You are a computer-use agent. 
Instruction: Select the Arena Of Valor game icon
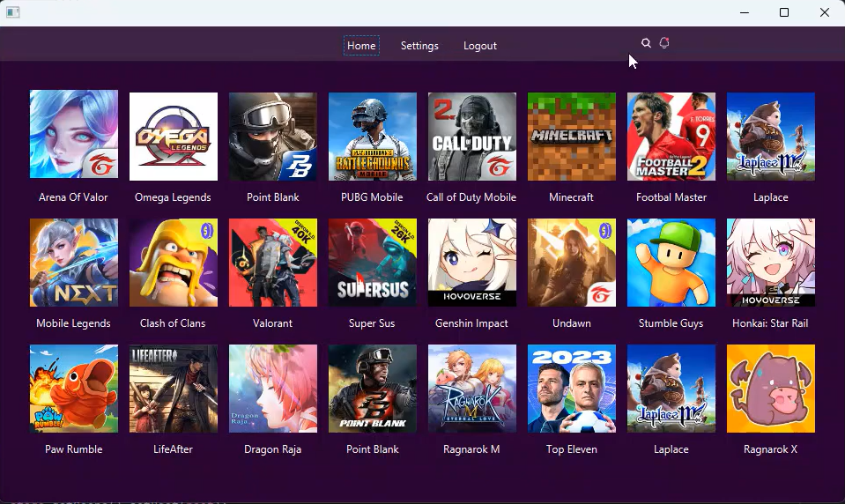[x=74, y=134]
